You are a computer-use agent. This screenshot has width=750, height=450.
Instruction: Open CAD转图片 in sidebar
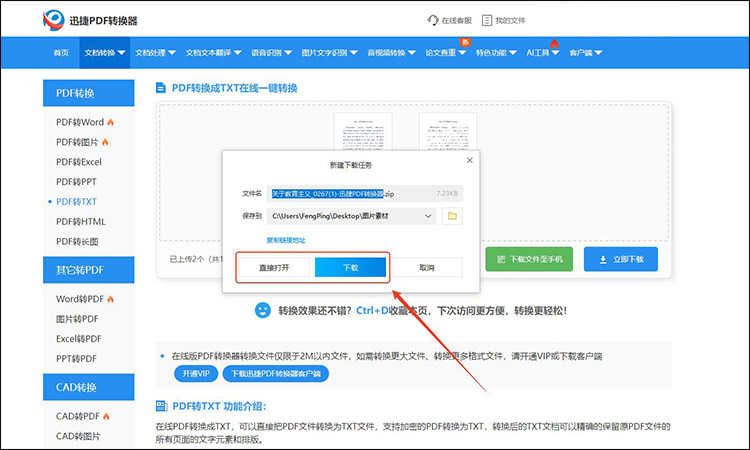click(78, 436)
